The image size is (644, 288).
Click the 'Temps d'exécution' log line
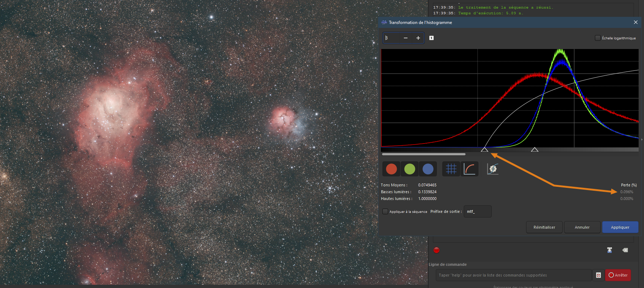point(478,13)
